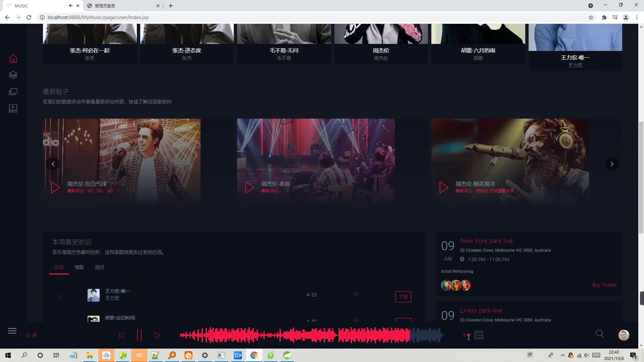The height and width of the screenshot is (362, 644).
Task: Show next posts with the right carousel arrow
Action: click(x=612, y=164)
